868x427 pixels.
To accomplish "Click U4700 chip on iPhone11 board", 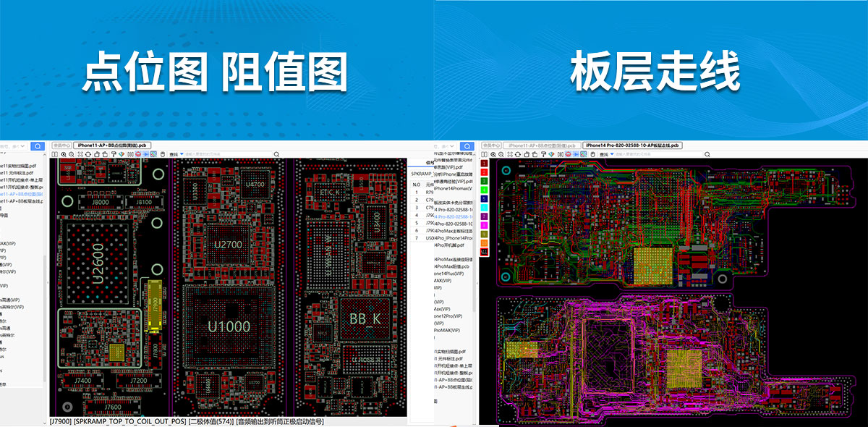I will [255, 184].
